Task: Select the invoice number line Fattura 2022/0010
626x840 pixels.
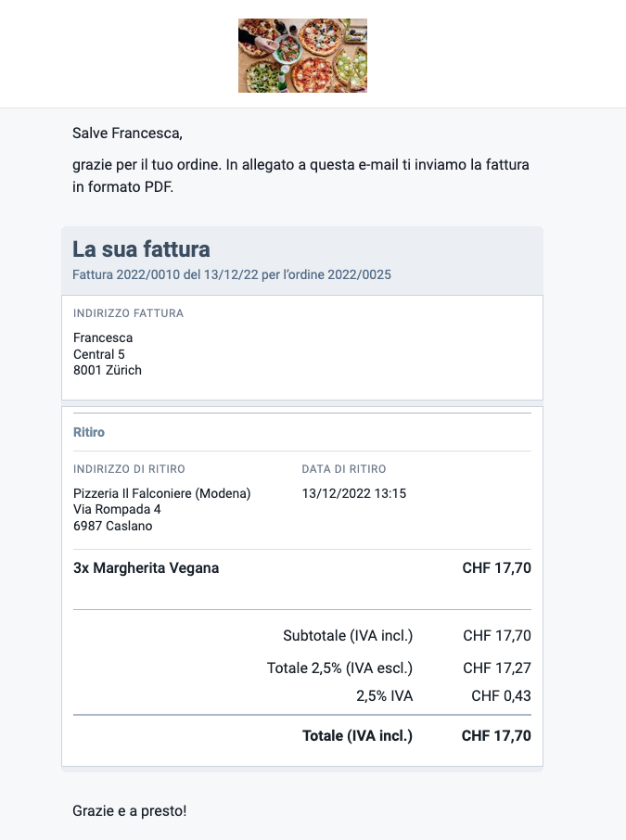Action: pyautogui.click(x=232, y=274)
